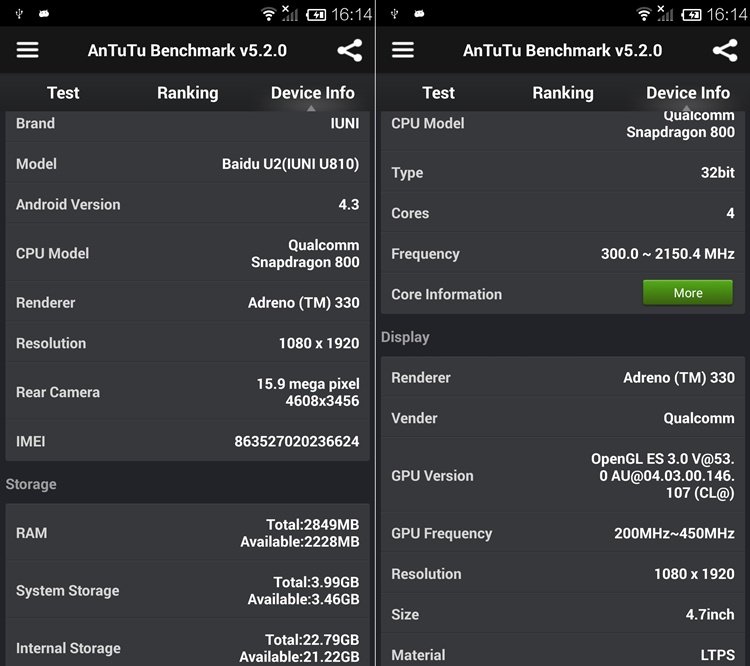Select the RAM Total:2849MB row
This screenshot has height=666, width=750.
point(188,533)
